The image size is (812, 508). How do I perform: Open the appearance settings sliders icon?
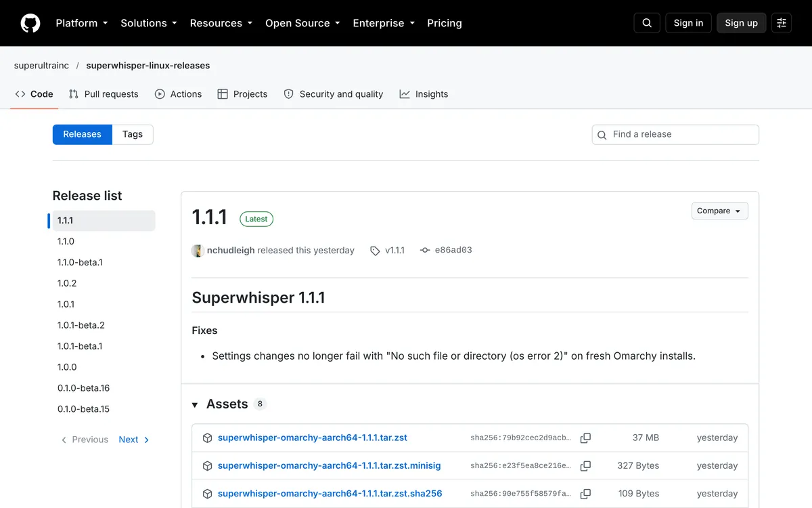click(782, 23)
